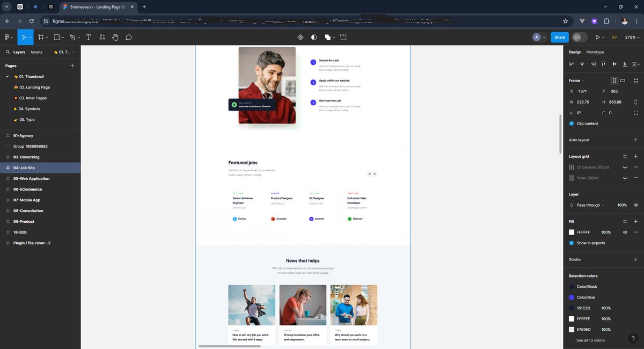Click the missing fonts A? icon
This screenshot has width=644, height=349.
tap(614, 37)
